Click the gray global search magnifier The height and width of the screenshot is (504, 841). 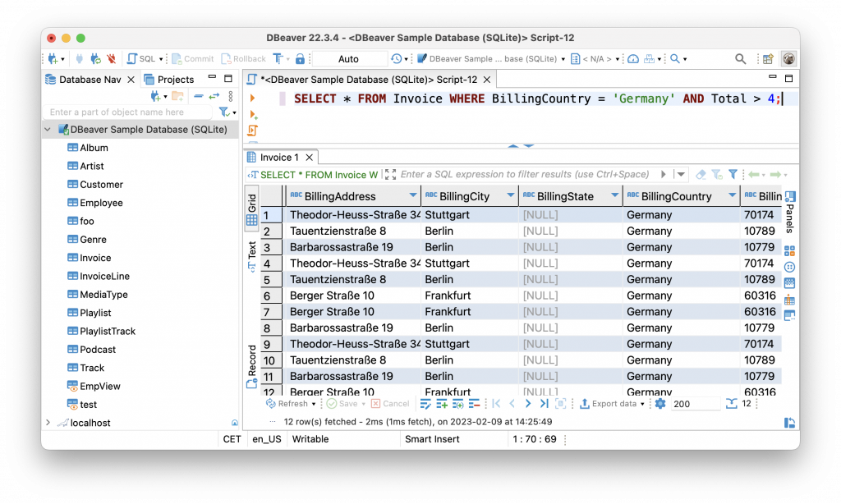(x=740, y=59)
